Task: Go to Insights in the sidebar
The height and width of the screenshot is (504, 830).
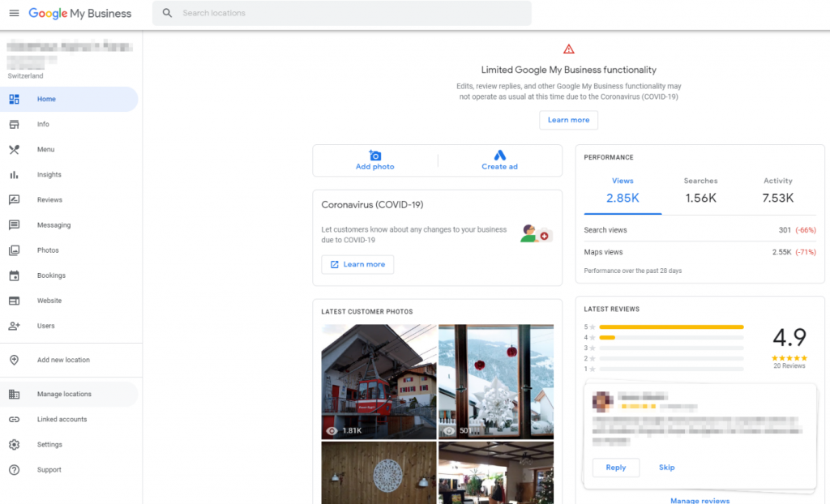Action: click(70, 175)
